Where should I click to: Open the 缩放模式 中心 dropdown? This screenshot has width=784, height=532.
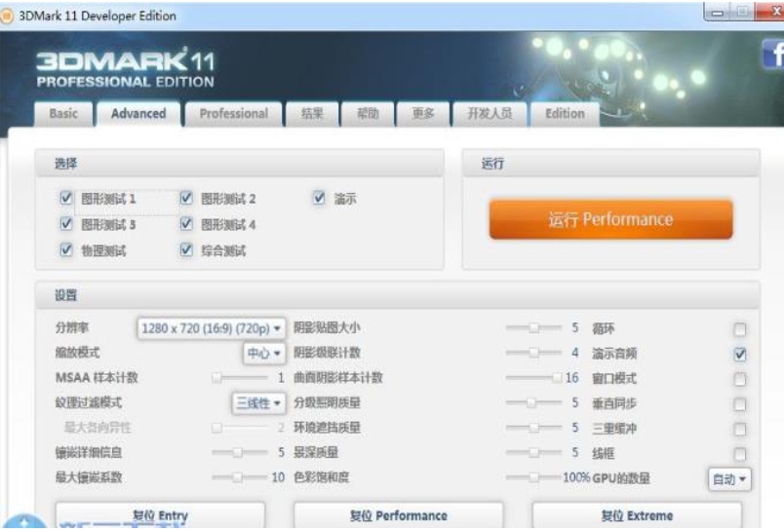(264, 353)
